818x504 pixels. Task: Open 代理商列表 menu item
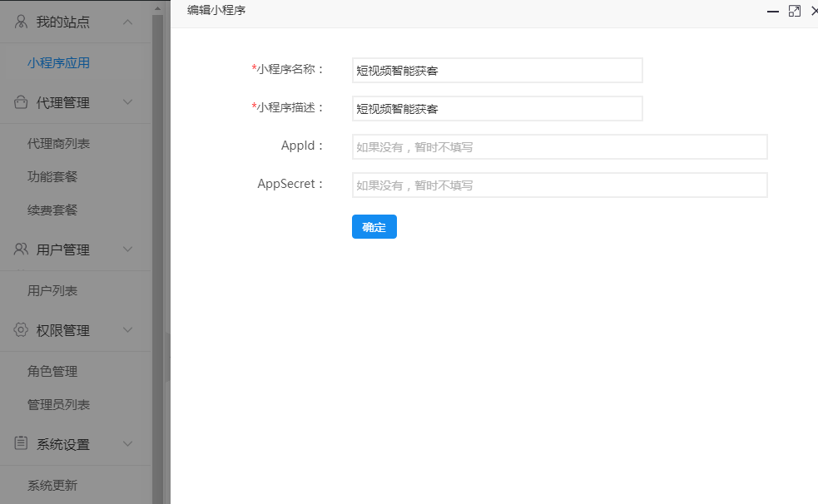click(x=58, y=143)
